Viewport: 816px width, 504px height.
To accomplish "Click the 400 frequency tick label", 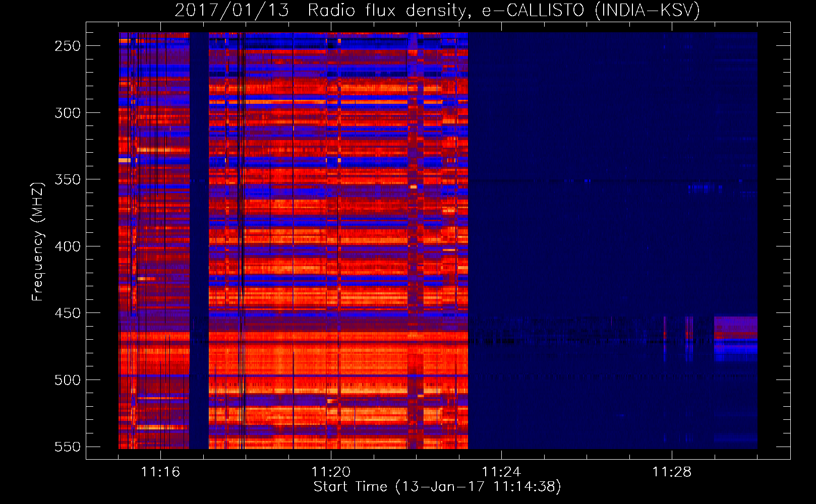I will pyautogui.click(x=68, y=246).
